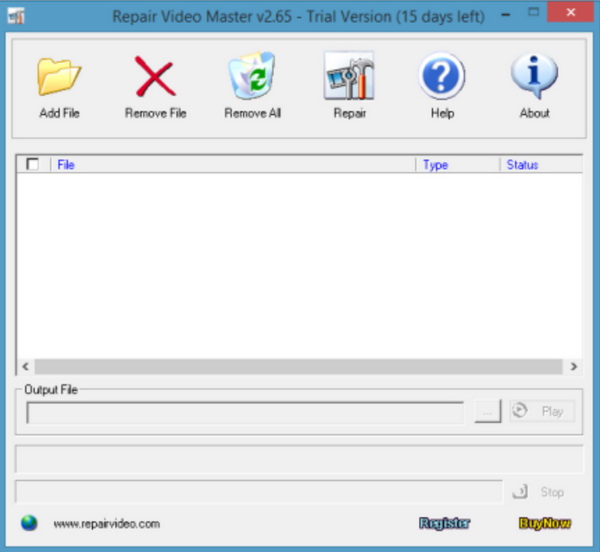Close the Repair Video Master window
Image resolution: width=600 pixels, height=552 pixels.
pos(571,13)
